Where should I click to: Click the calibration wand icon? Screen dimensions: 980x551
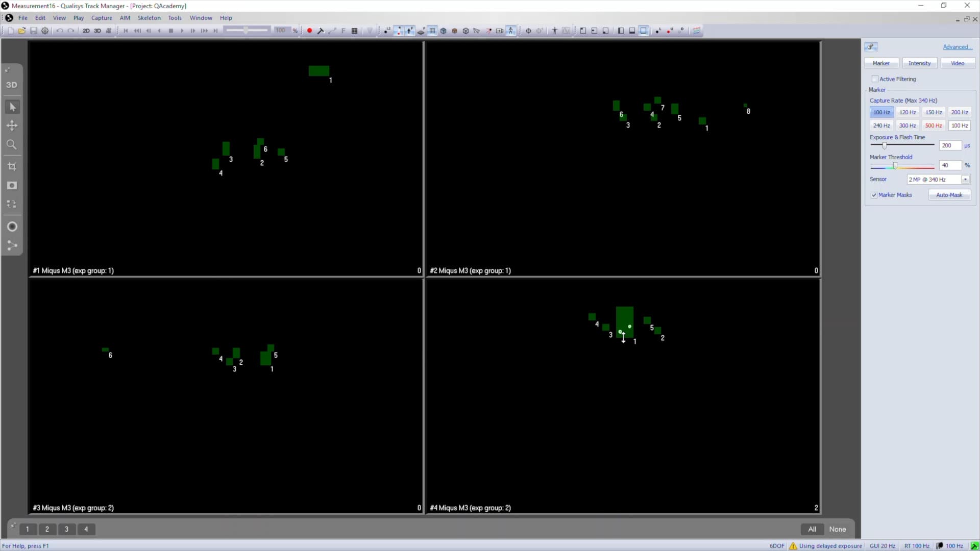coord(321,31)
